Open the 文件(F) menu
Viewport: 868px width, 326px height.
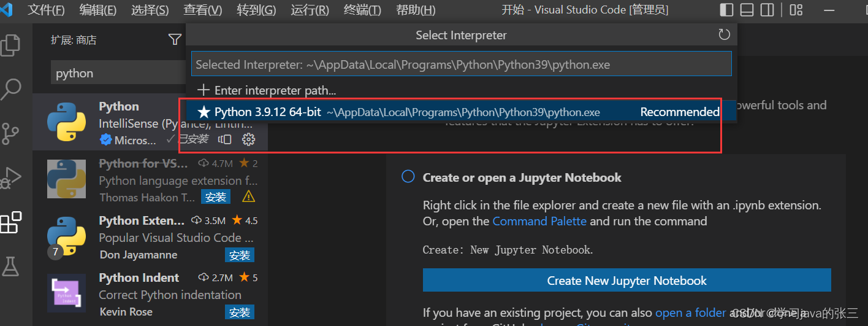[46, 10]
